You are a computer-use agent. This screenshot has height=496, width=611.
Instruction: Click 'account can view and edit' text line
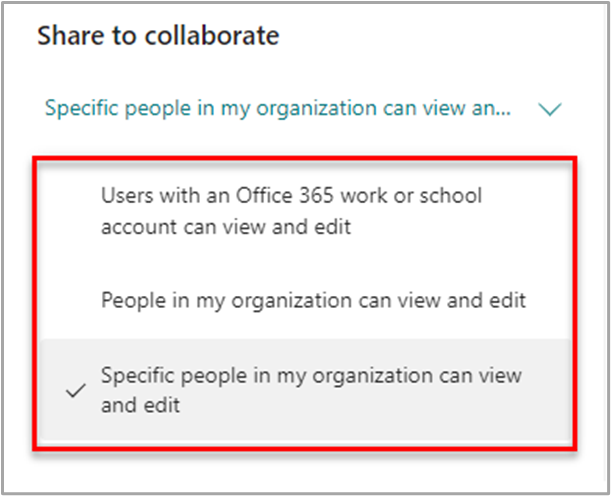point(226,226)
